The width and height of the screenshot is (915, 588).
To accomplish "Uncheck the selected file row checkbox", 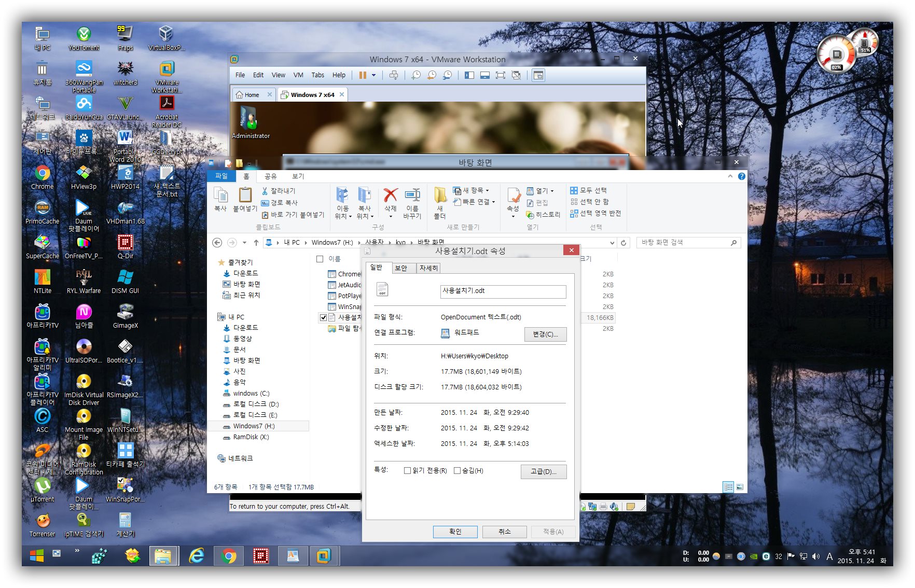I will (x=324, y=317).
